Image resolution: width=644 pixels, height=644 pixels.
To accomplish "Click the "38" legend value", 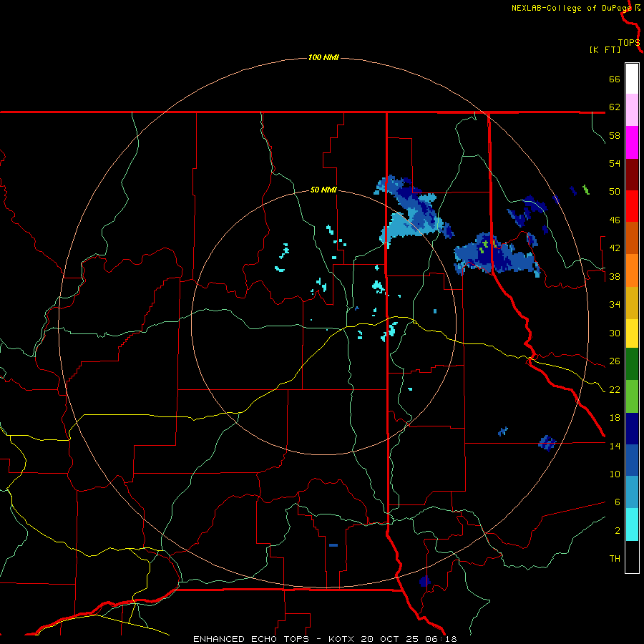I will [x=615, y=277].
